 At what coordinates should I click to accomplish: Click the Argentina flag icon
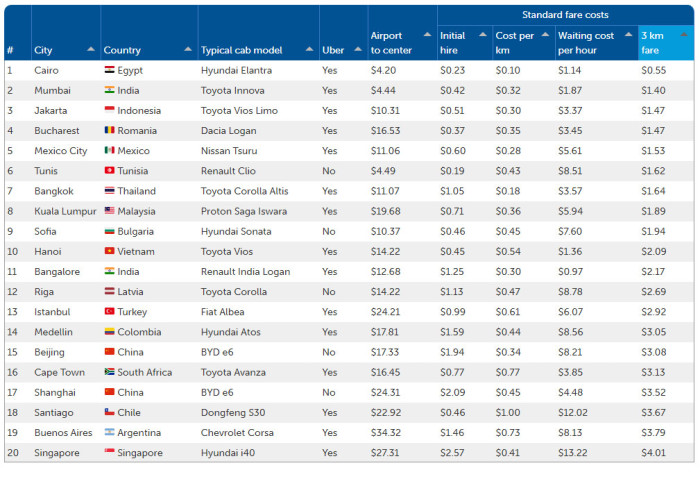109,432
